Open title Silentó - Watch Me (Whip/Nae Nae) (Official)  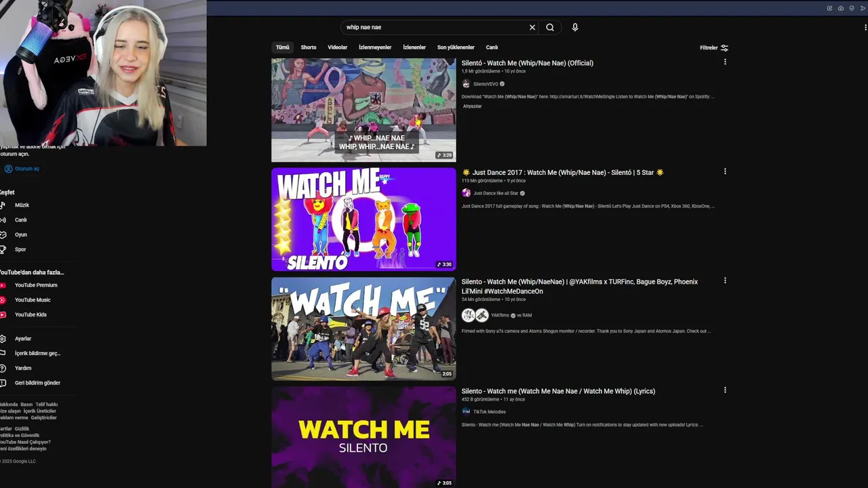coord(528,63)
